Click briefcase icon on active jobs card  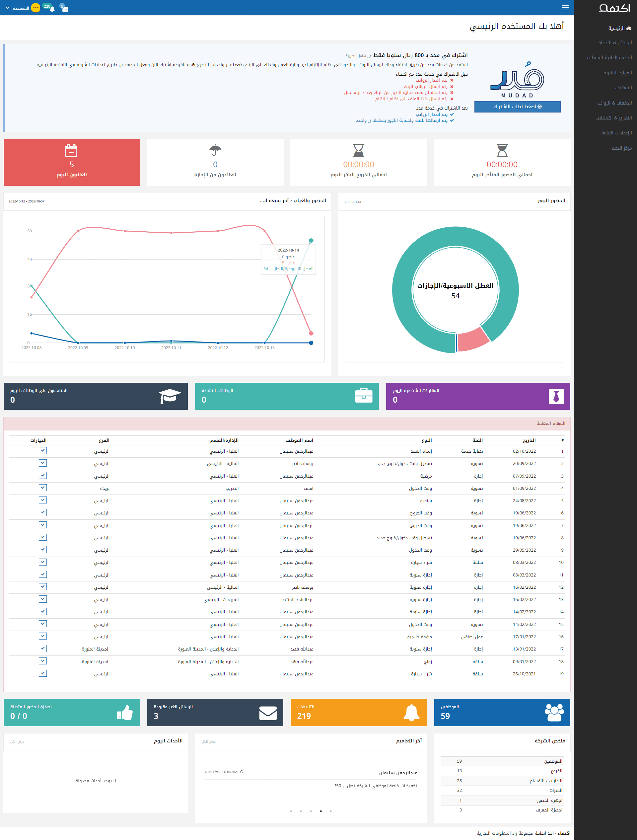click(x=363, y=395)
